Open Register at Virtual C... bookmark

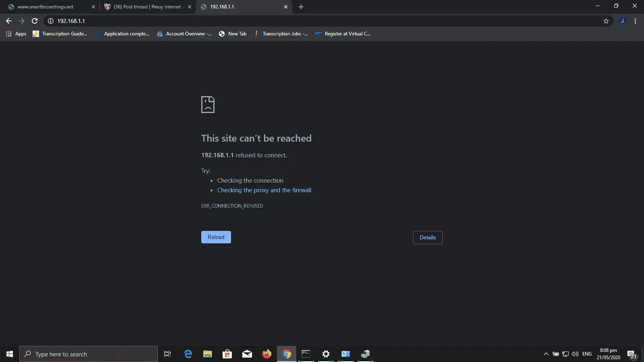(x=343, y=34)
